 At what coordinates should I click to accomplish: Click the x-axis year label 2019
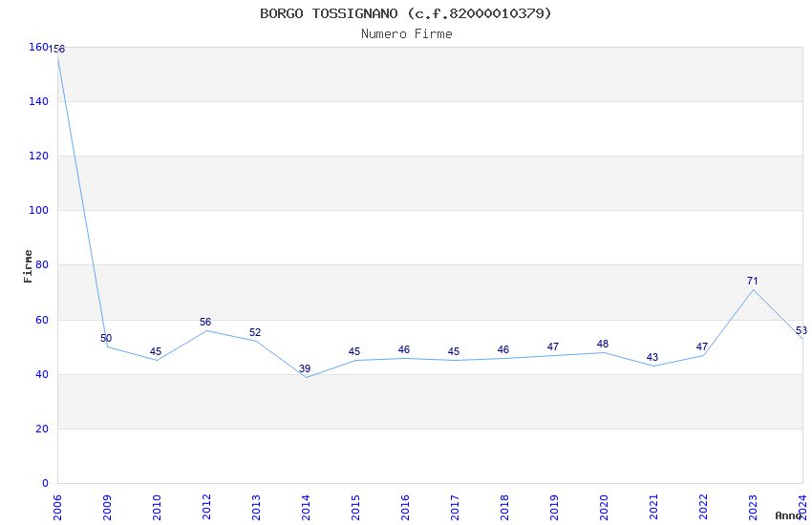[555, 508]
